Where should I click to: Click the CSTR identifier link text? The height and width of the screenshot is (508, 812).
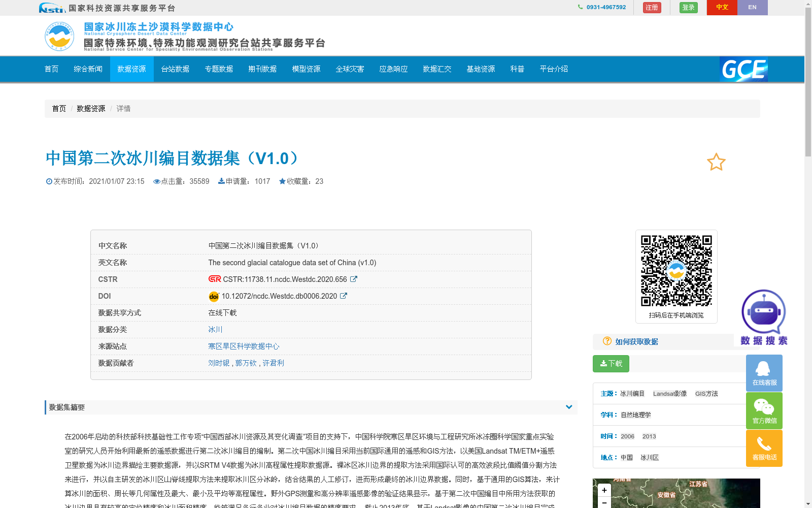tap(285, 279)
